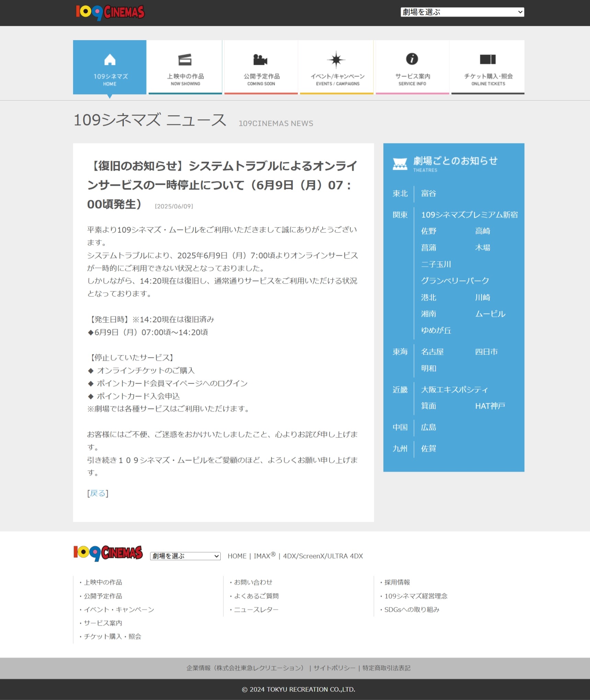Click the 109シネマズ ニュース page heading
The width and height of the screenshot is (590, 700).
click(150, 120)
